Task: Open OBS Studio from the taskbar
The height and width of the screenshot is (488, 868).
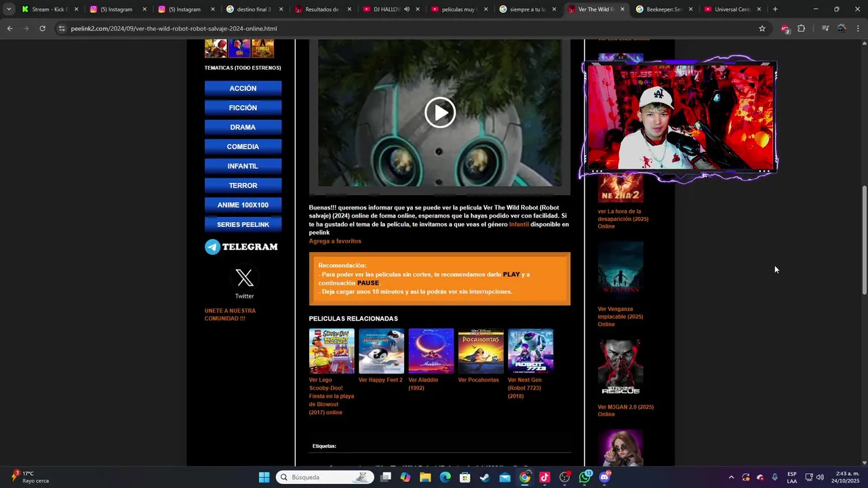Action: click(x=564, y=477)
